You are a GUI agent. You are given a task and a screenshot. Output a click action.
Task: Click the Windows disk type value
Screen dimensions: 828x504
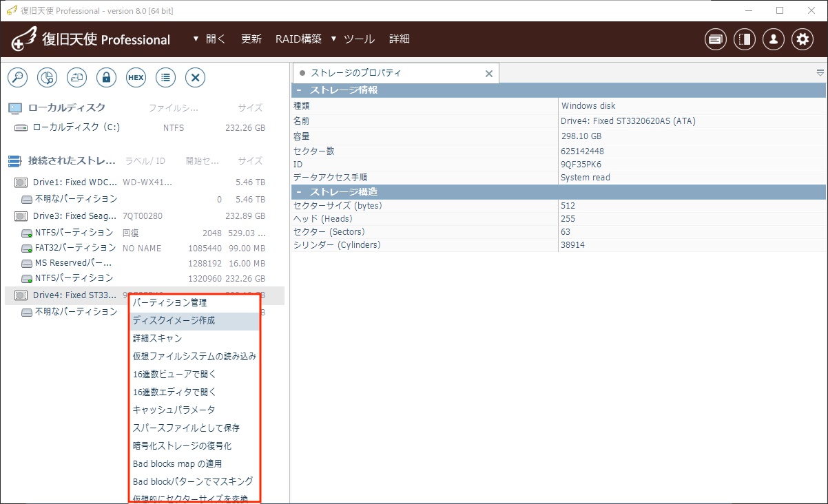pos(588,106)
